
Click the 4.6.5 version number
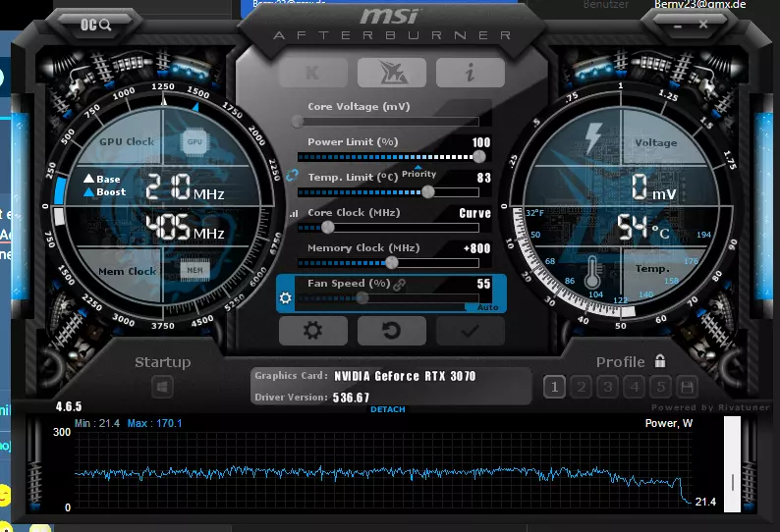[x=69, y=406]
